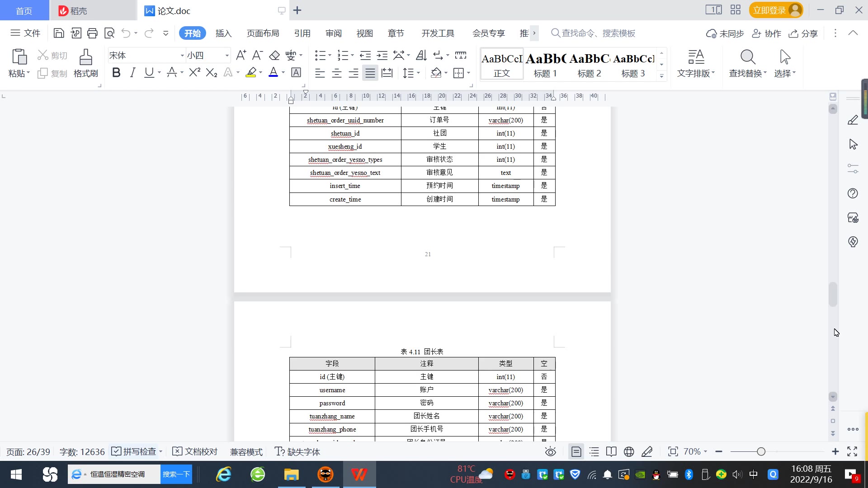Image resolution: width=868 pixels, height=488 pixels.
Task: Toggle bold formatting
Action: (x=116, y=72)
